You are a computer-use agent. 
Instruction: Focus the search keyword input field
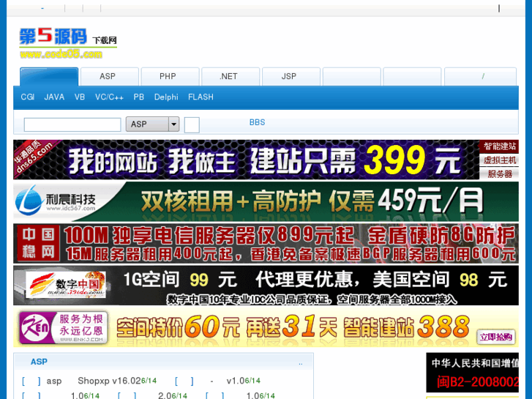[x=72, y=124]
